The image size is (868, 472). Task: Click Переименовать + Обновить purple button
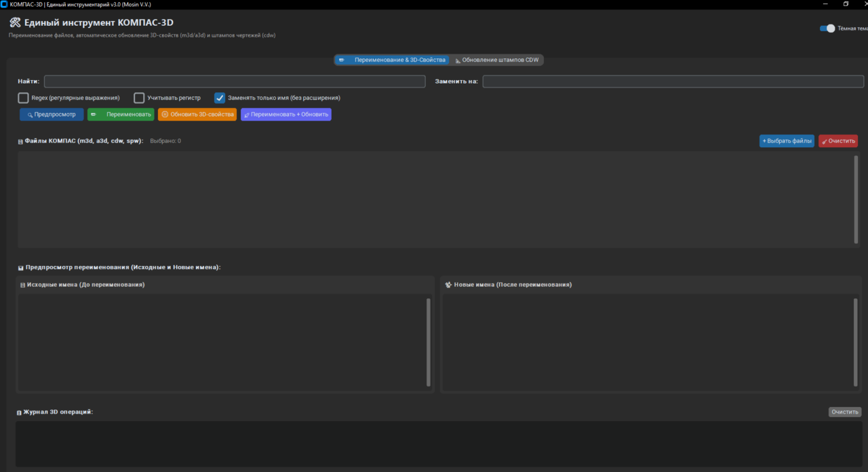tap(286, 115)
